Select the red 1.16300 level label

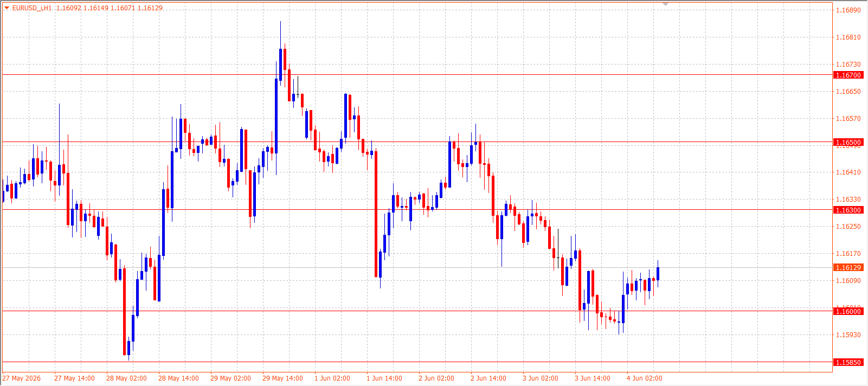848,210
